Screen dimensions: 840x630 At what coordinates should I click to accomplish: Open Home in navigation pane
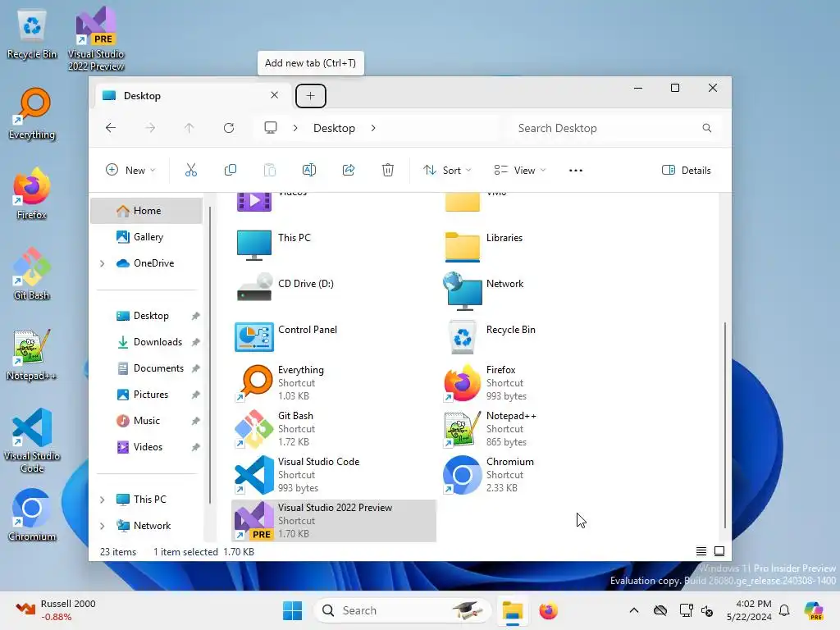click(146, 211)
